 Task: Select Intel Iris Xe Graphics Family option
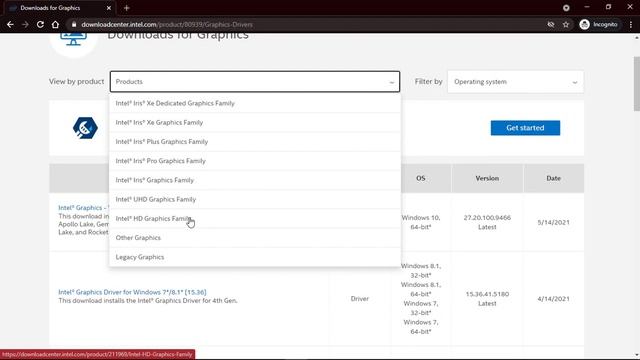click(x=255, y=122)
